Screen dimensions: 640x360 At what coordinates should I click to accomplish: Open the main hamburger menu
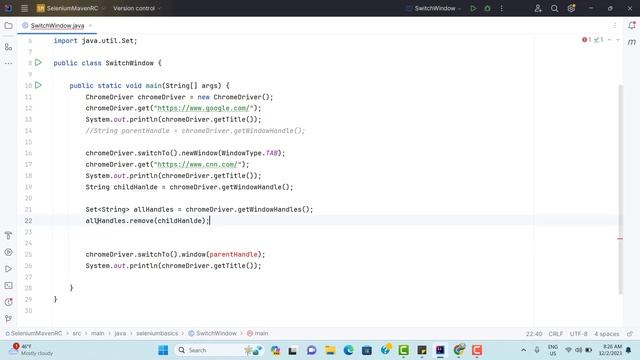coord(24,8)
